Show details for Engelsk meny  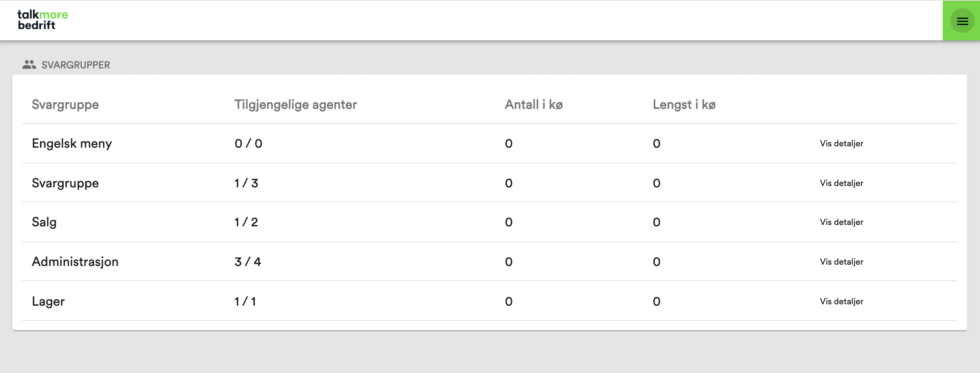pos(841,143)
